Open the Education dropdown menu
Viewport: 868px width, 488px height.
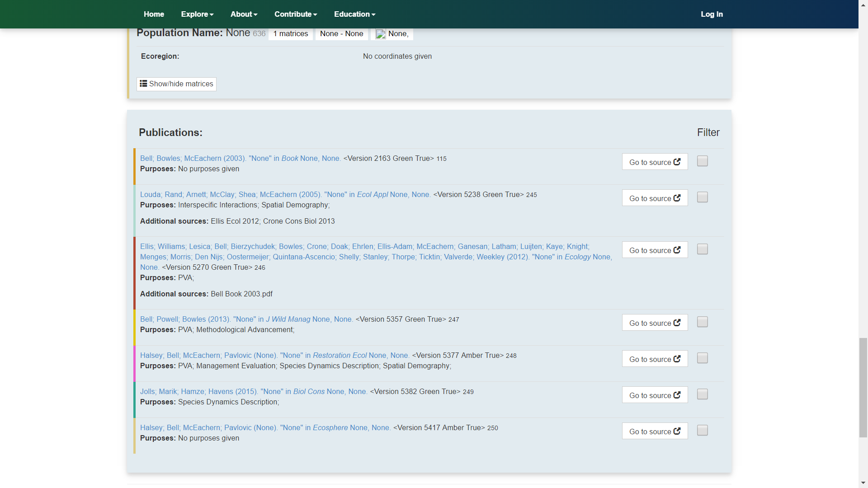pos(354,14)
